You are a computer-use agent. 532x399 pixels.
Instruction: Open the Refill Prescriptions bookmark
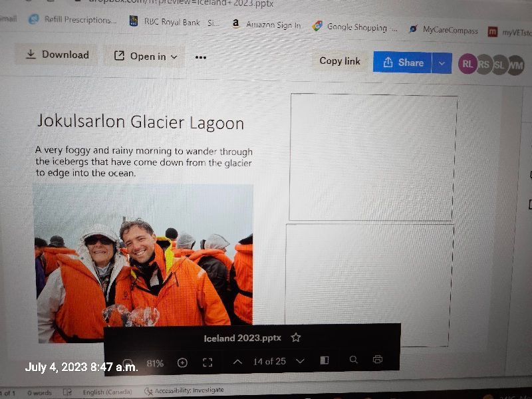click(72, 20)
